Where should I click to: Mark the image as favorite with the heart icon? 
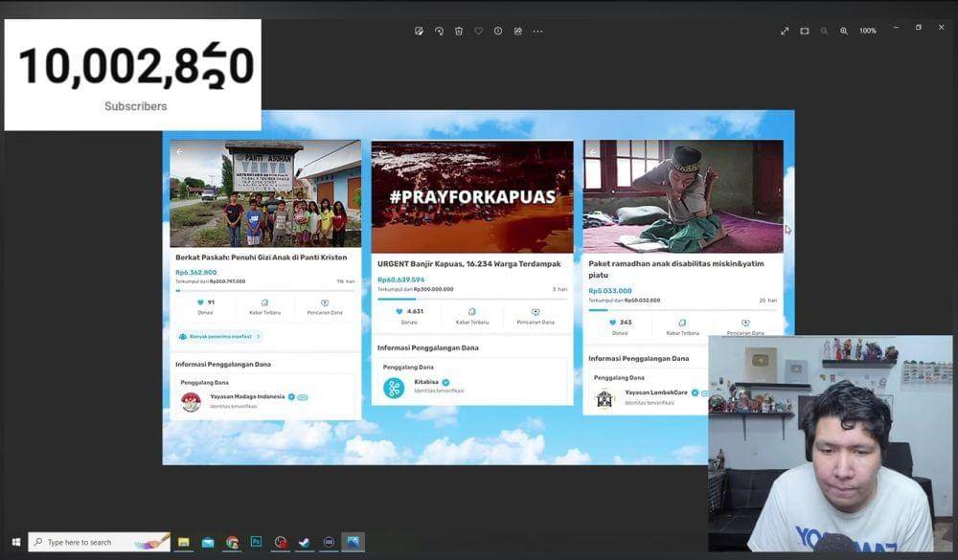478,31
